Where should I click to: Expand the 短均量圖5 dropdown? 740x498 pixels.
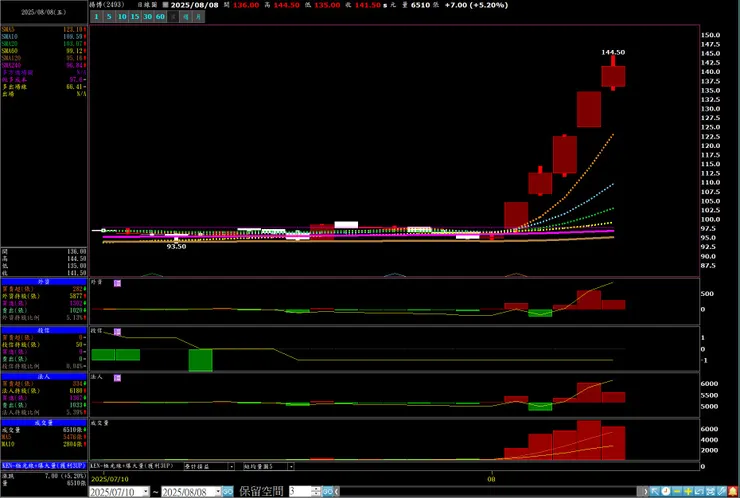click(x=291, y=466)
